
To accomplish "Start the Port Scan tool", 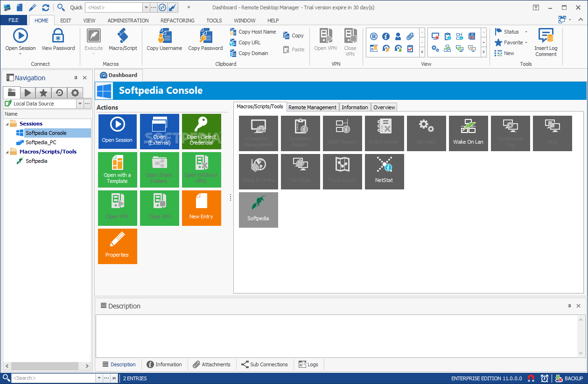I will coord(300,172).
